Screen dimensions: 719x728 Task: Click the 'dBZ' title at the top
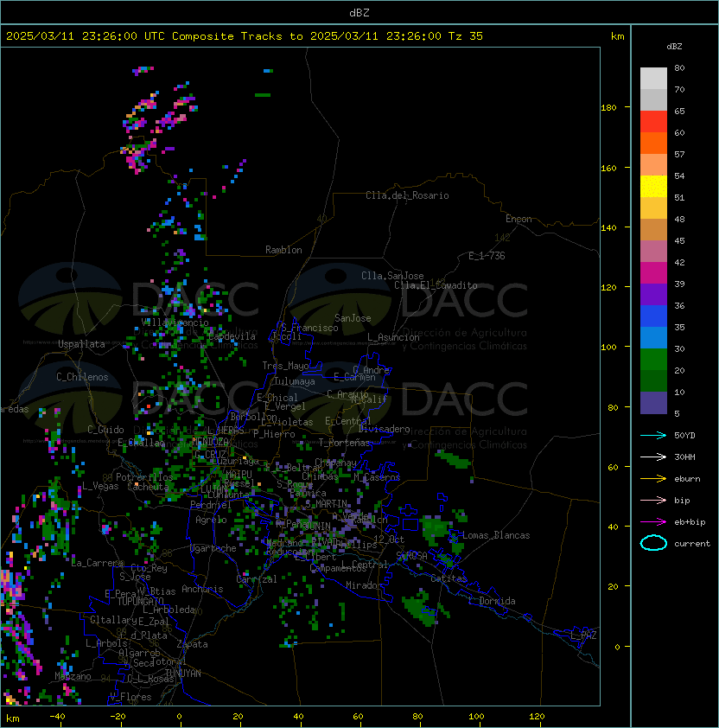(359, 13)
